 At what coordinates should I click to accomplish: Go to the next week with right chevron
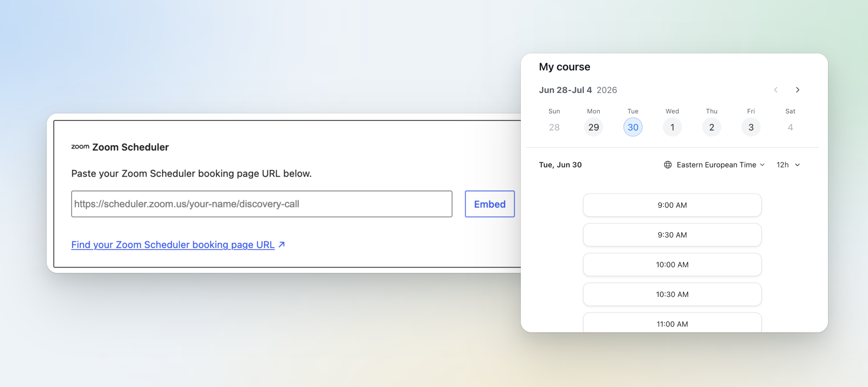(x=797, y=90)
